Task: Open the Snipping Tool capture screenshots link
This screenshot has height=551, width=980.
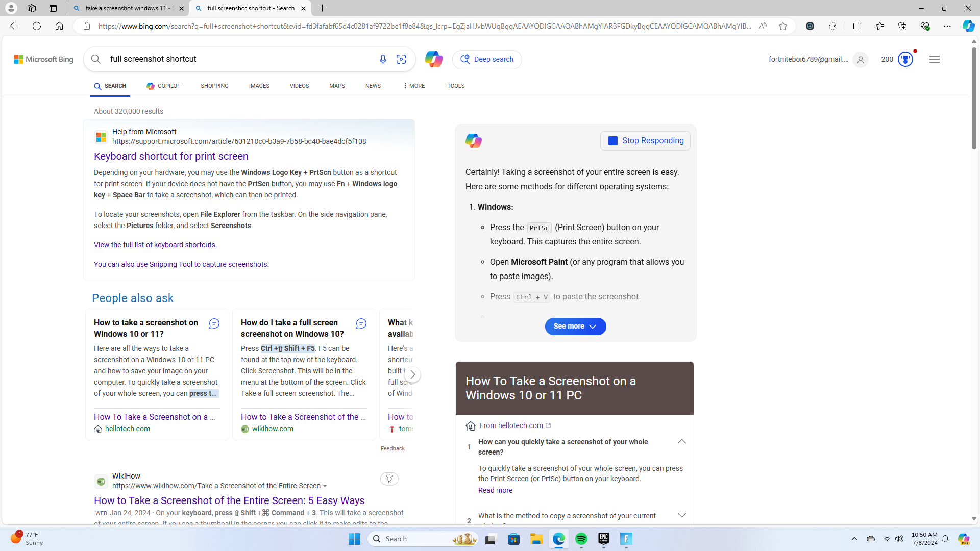Action: tap(181, 264)
